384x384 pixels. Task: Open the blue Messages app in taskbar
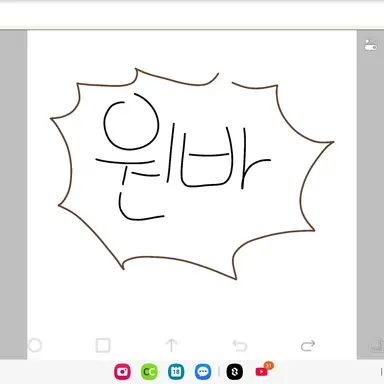[x=203, y=372]
